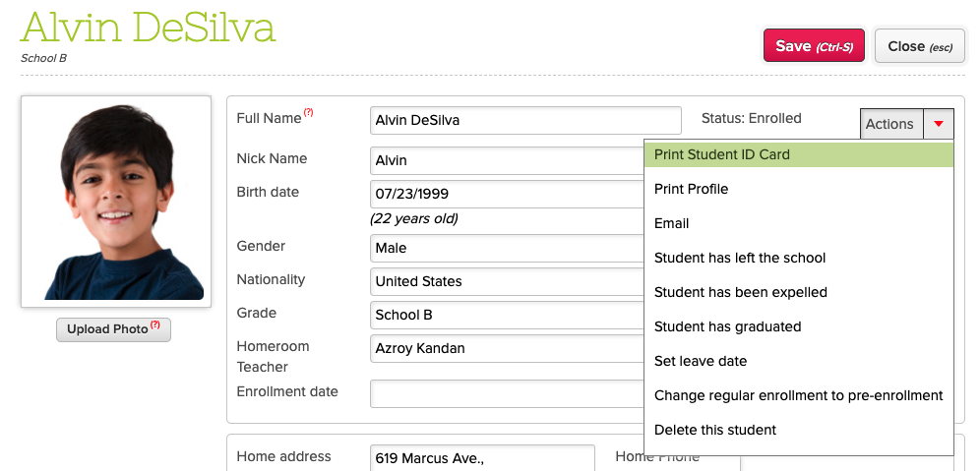Click the Close button

tap(919, 46)
